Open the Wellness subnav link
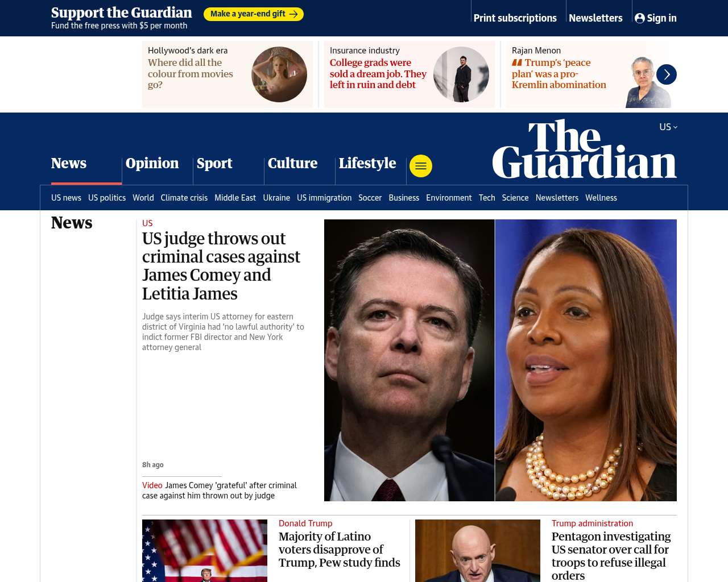 pyautogui.click(x=601, y=198)
